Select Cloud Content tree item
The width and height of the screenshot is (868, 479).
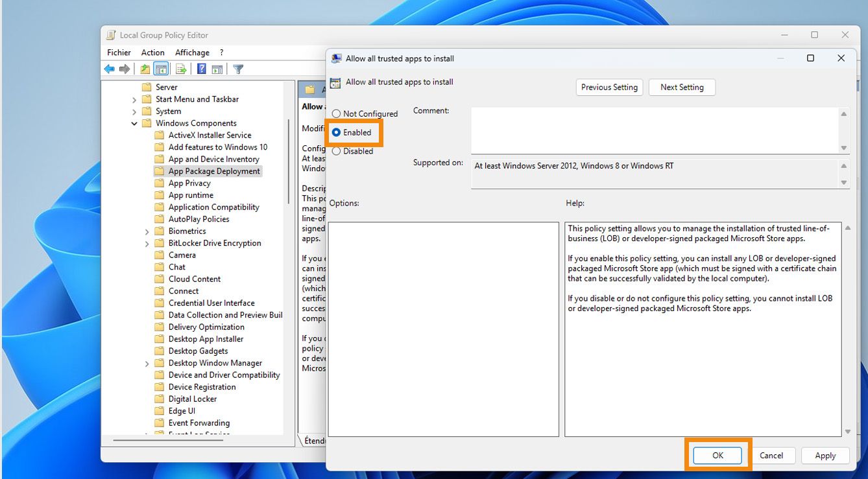pyautogui.click(x=195, y=279)
